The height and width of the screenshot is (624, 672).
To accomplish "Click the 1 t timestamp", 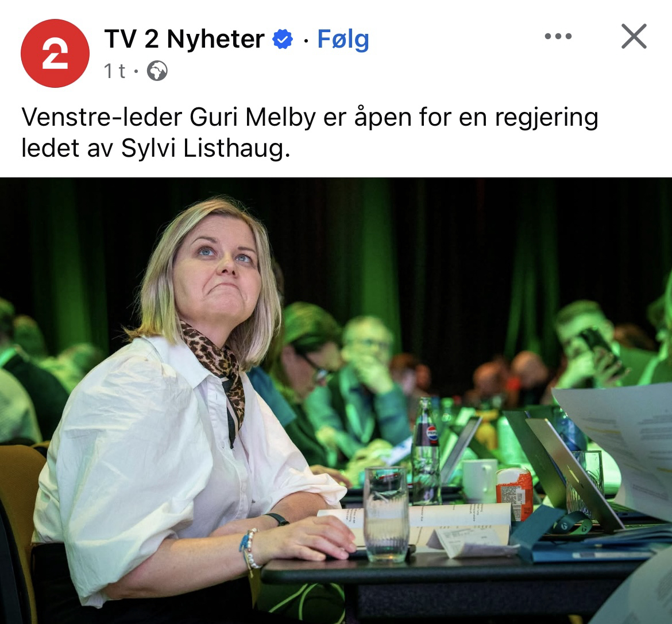I will click(115, 71).
